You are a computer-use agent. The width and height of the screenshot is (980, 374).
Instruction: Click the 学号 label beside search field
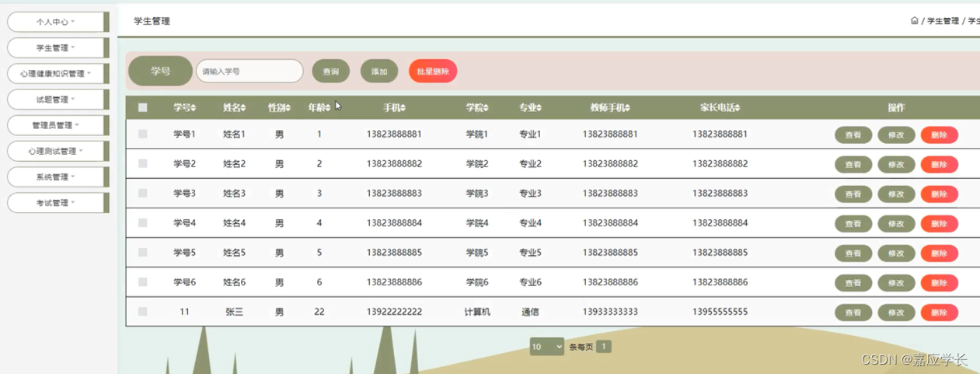[x=160, y=71]
